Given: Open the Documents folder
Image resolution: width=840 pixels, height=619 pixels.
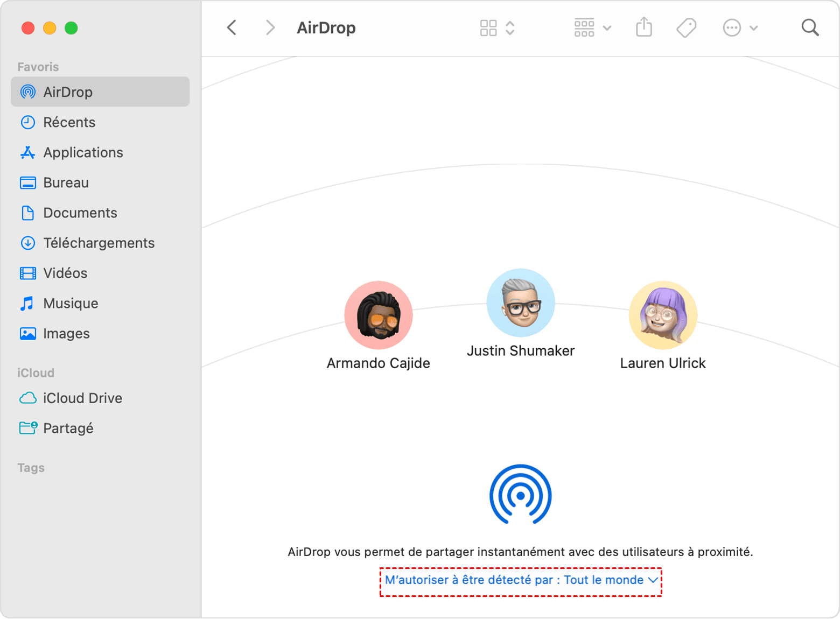Looking at the screenshot, I should 100,213.
